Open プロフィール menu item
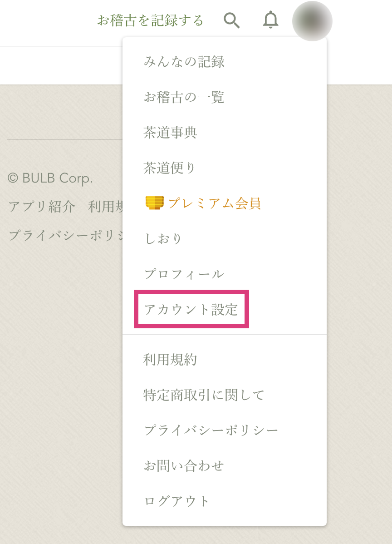Screen dimensions: 392x544 coord(184,274)
